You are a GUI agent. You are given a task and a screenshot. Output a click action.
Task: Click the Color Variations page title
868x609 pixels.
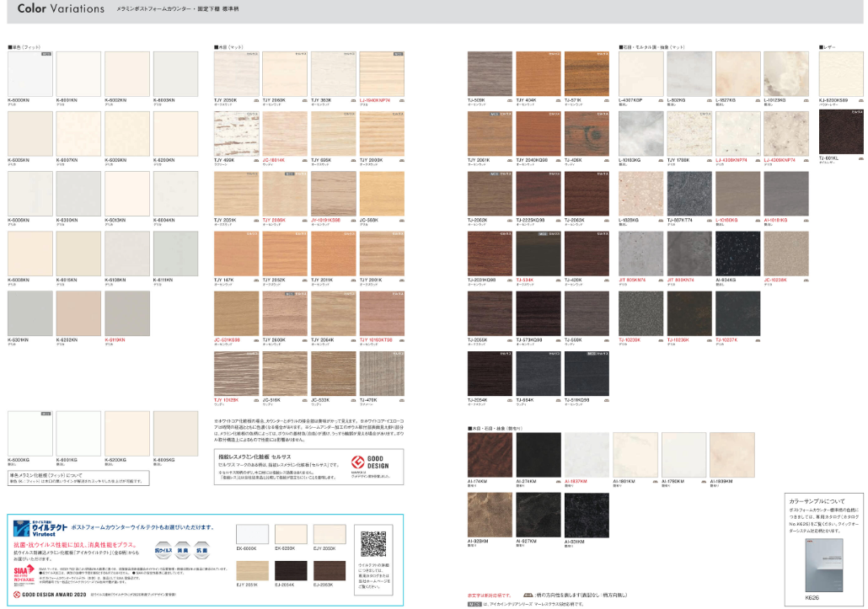point(61,9)
